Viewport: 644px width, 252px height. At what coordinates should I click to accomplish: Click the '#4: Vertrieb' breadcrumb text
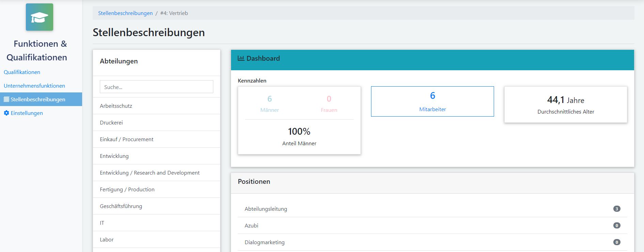[174, 13]
